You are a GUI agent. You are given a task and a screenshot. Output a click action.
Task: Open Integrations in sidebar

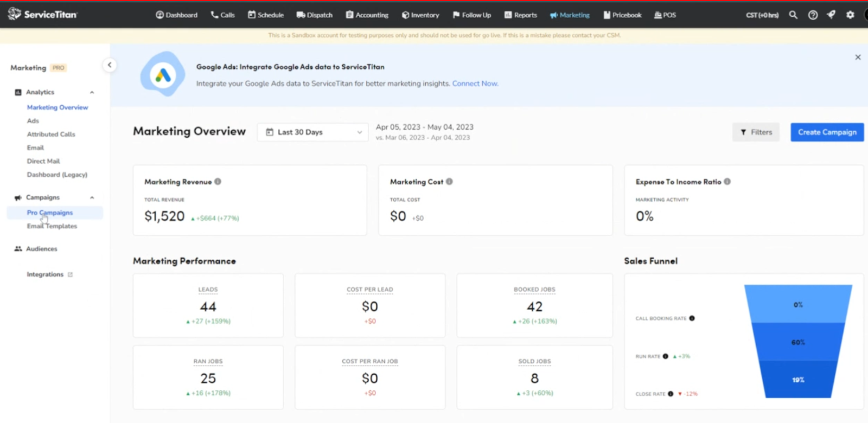click(x=45, y=274)
